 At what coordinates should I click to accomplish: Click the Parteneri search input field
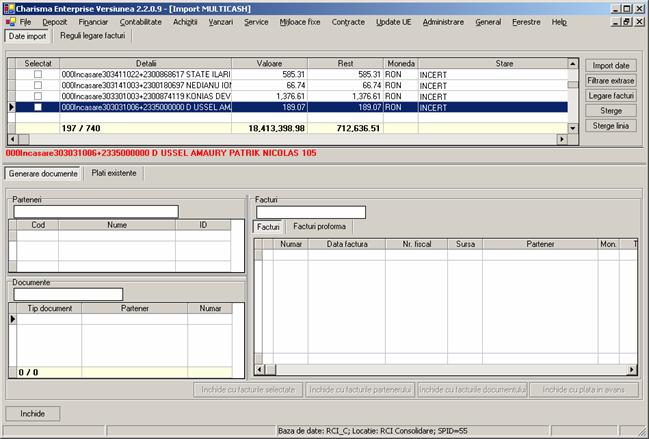coord(95,211)
